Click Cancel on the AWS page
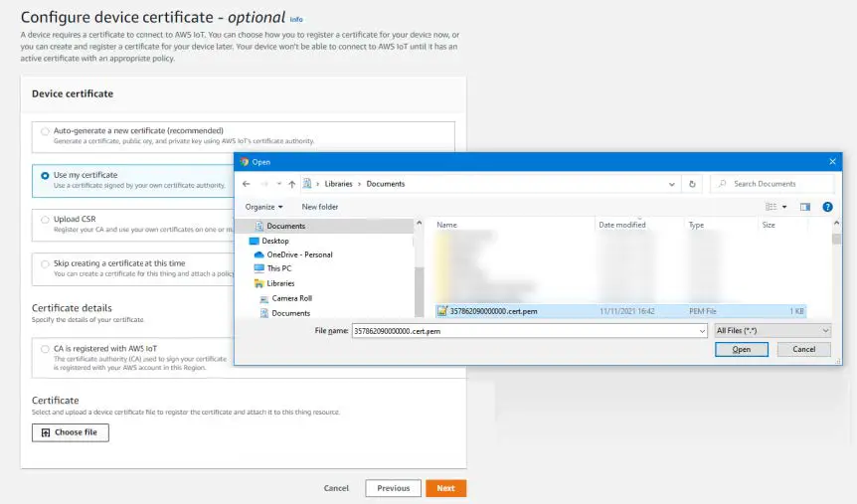Screen dimensions: 857x504 pos(336,488)
